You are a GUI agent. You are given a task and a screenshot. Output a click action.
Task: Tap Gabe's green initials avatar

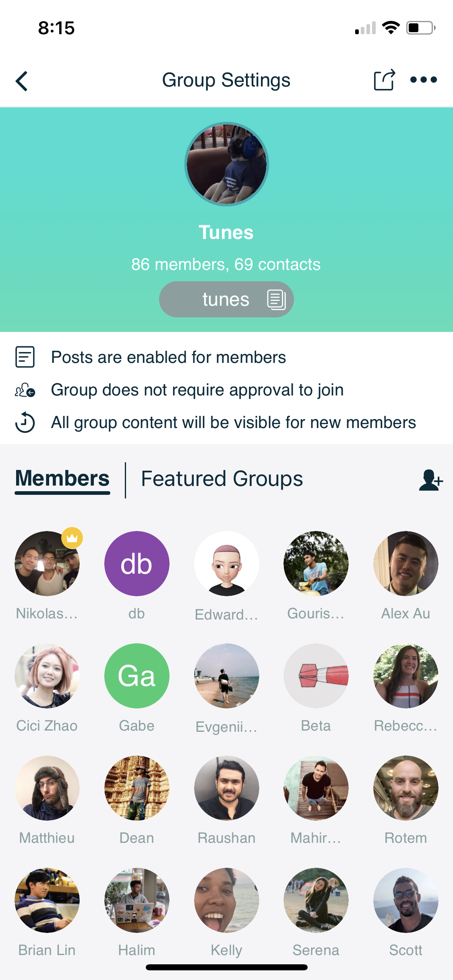(137, 675)
